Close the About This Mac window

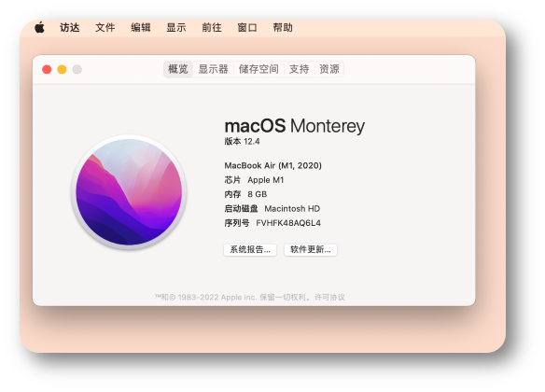click(x=47, y=69)
